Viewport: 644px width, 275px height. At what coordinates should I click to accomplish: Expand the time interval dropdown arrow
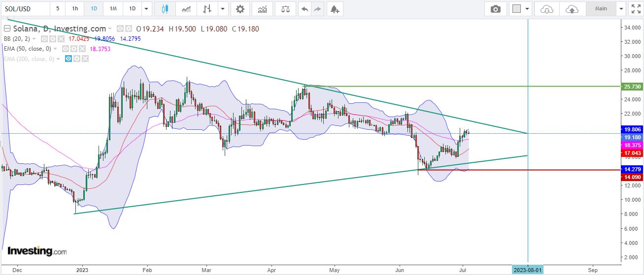coord(146,9)
